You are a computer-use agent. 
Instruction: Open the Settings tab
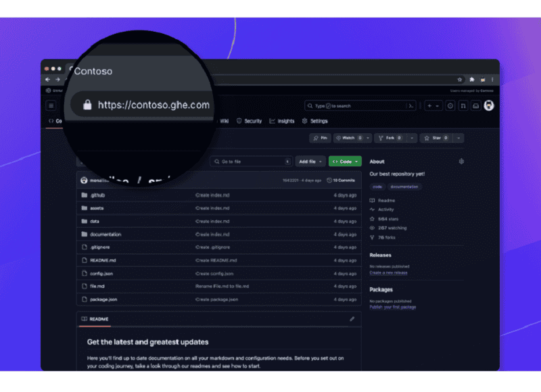[314, 121]
